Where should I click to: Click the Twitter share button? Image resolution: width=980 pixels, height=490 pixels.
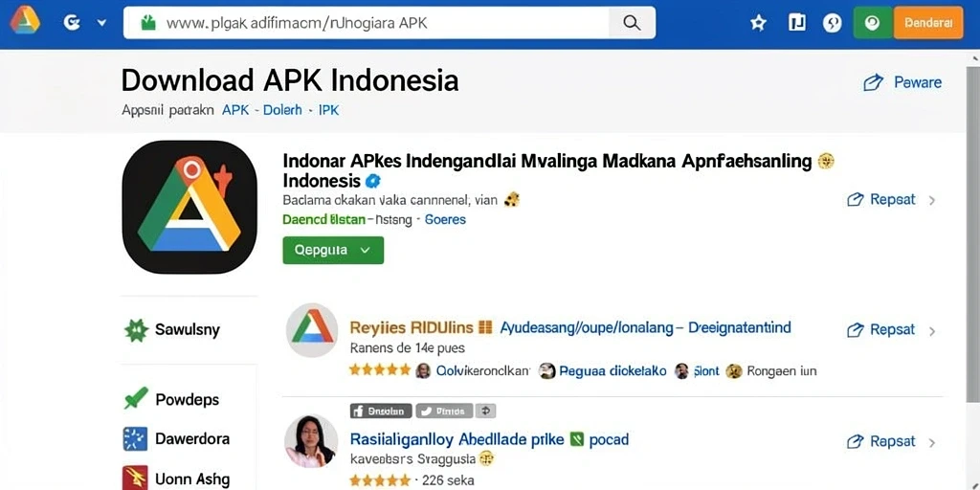pyautogui.click(x=444, y=411)
